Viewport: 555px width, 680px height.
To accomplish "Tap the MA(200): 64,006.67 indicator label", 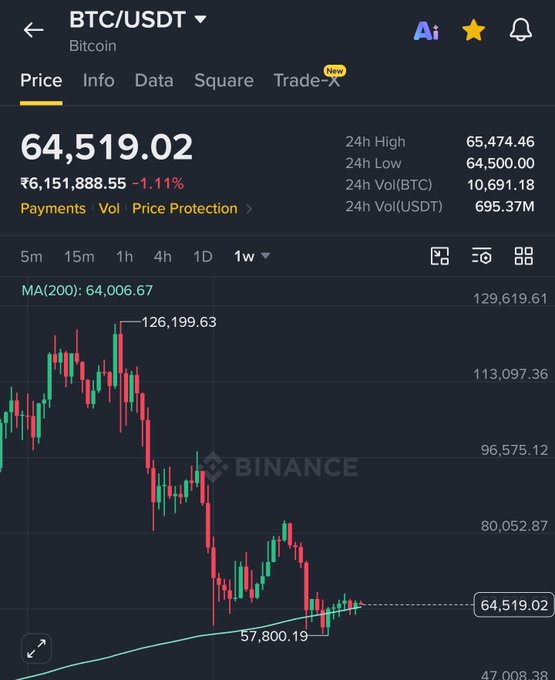I will click(87, 290).
